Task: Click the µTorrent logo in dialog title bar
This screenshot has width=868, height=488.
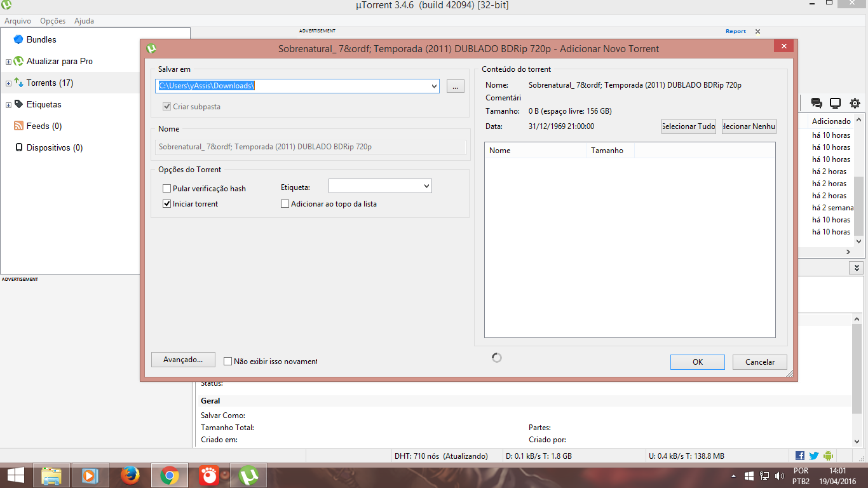Action: pos(151,48)
